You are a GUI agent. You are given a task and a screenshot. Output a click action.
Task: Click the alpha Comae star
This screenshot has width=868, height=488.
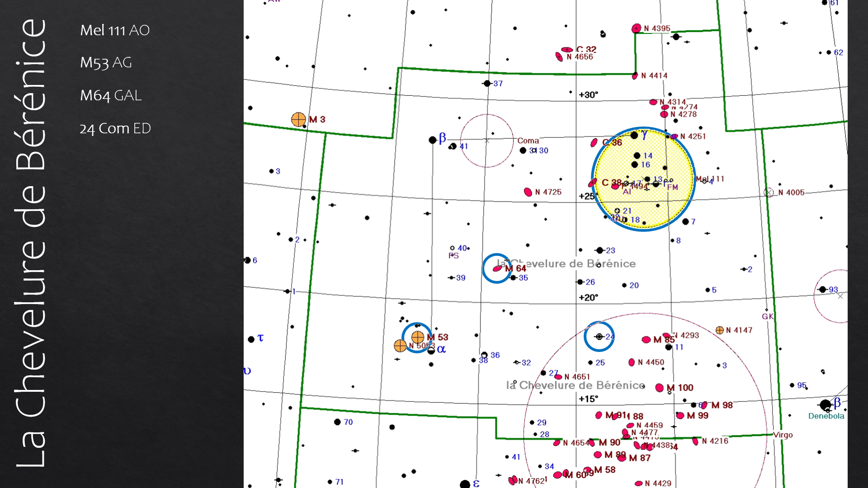tap(431, 351)
